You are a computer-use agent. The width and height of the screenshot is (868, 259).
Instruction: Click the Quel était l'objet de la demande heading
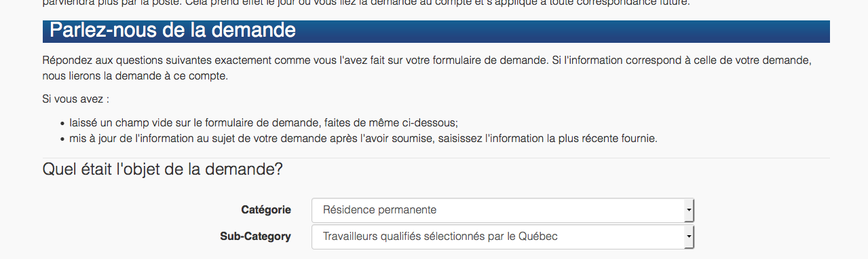click(162, 169)
